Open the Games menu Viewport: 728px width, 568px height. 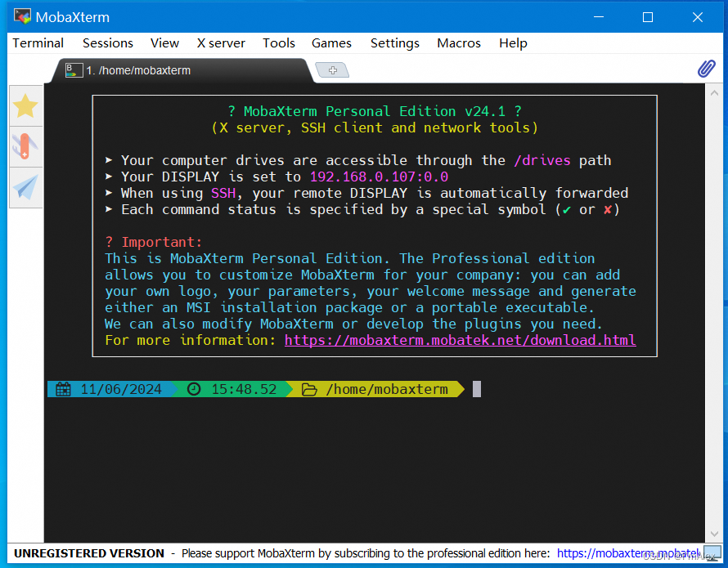331,43
